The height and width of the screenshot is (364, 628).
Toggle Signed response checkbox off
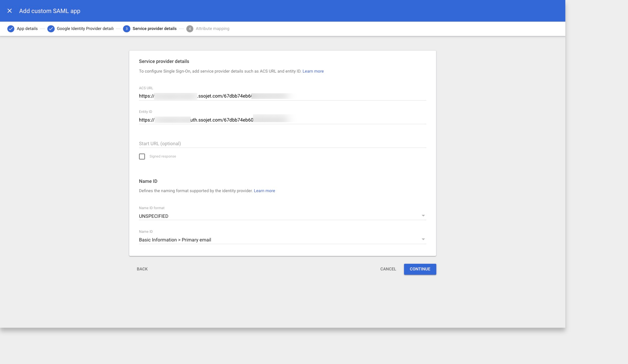pyautogui.click(x=142, y=156)
